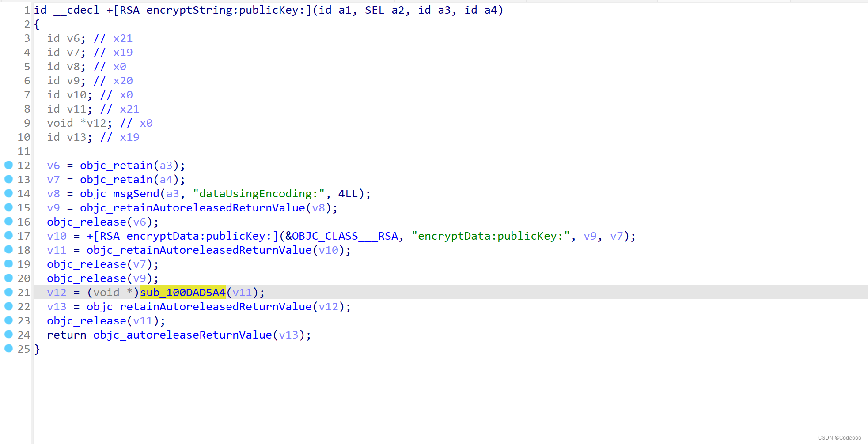
Task: Open +[RSA encryptData:publicKey:] call on line 17
Action: click(182, 236)
